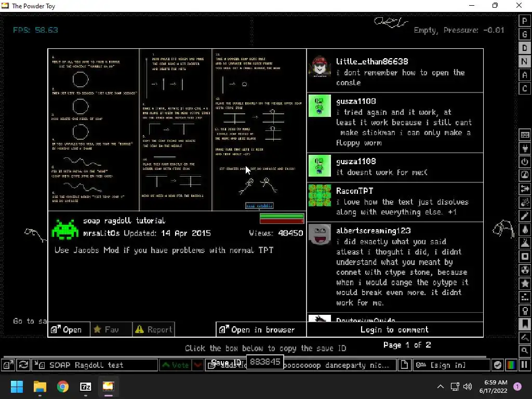Click the username RaconTPT
This screenshot has width=532, height=399.
pos(354,191)
